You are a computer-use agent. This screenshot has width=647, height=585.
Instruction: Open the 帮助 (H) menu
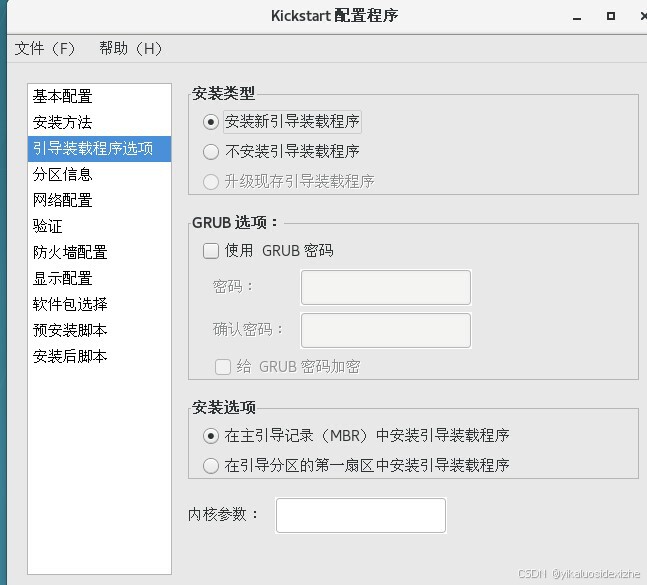(130, 49)
